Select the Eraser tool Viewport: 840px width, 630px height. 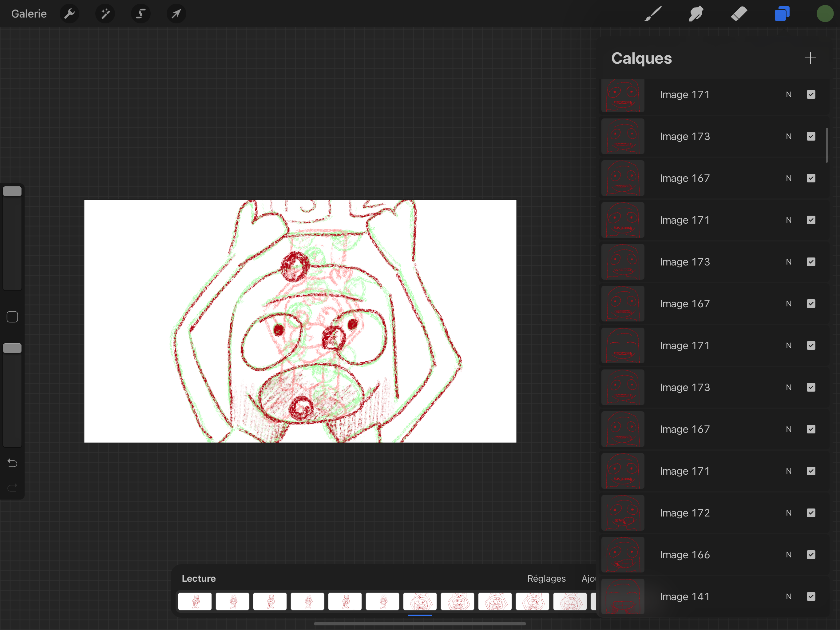(739, 14)
